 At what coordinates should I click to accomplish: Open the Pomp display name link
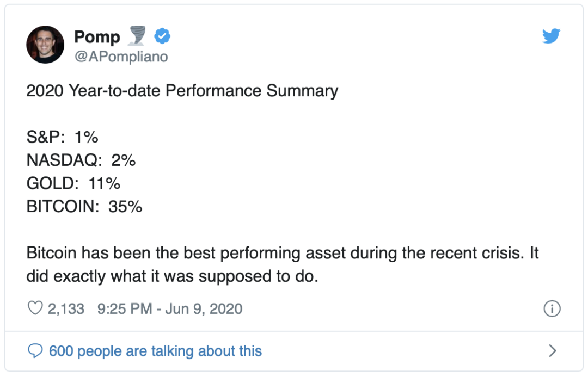click(x=97, y=37)
